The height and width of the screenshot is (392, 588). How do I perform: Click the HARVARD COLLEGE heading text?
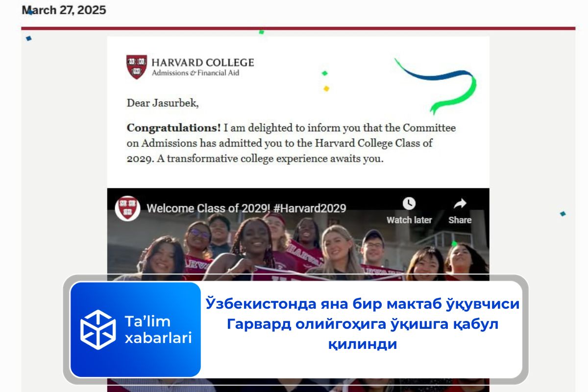[202, 63]
